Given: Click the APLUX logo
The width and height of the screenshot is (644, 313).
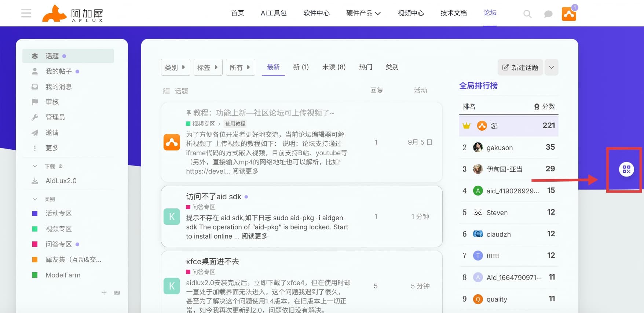Looking at the screenshot, I should pyautogui.click(x=73, y=14).
